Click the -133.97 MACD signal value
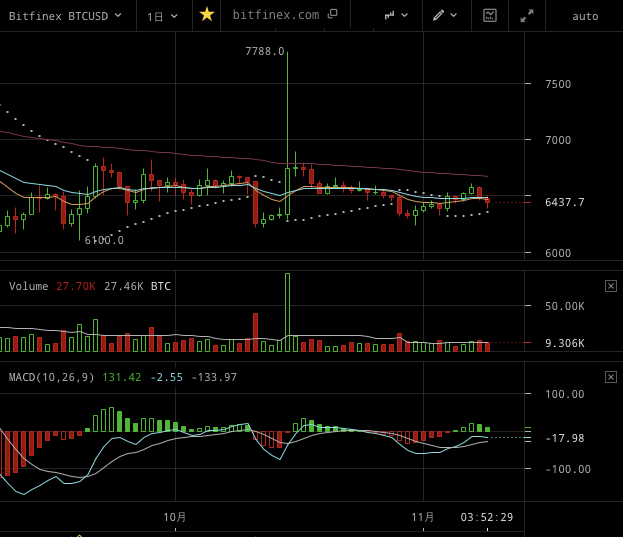Viewport: 623px width, 537px height. (x=214, y=377)
